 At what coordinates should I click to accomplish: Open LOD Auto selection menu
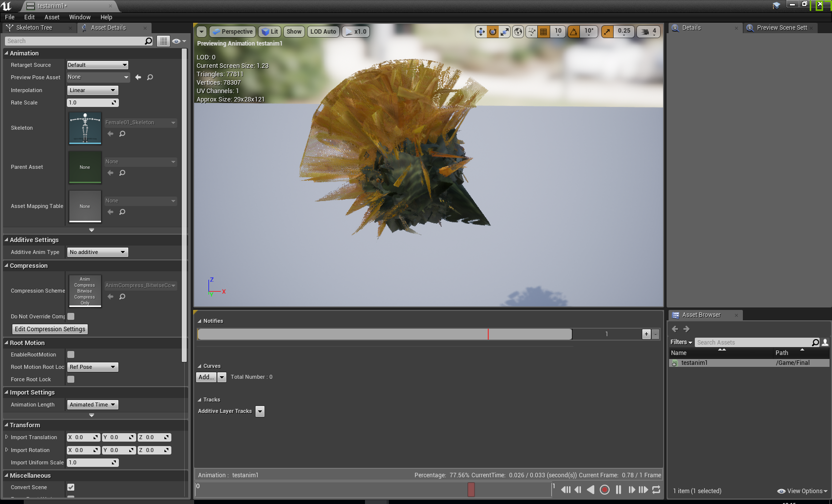tap(323, 32)
